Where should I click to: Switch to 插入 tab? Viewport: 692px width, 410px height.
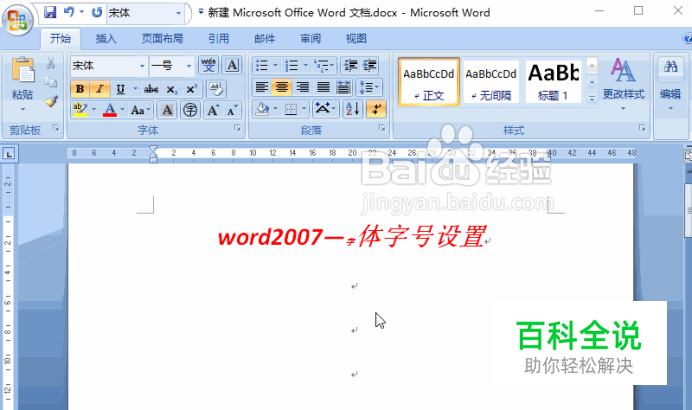106,38
